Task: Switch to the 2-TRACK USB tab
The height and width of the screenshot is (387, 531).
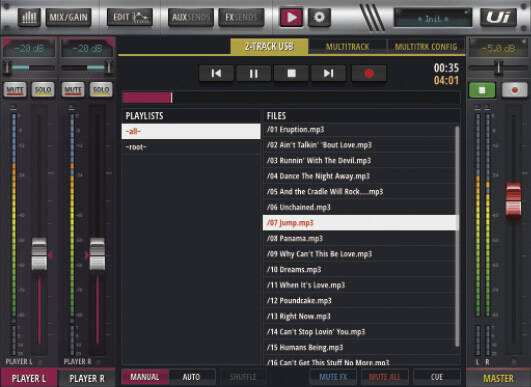Action: click(269, 46)
